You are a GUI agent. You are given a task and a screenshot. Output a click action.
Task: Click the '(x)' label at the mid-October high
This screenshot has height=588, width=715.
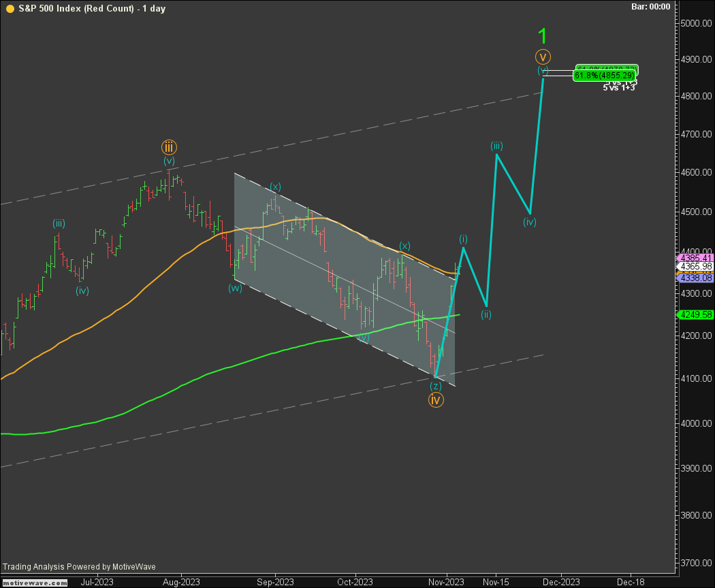(x=404, y=246)
